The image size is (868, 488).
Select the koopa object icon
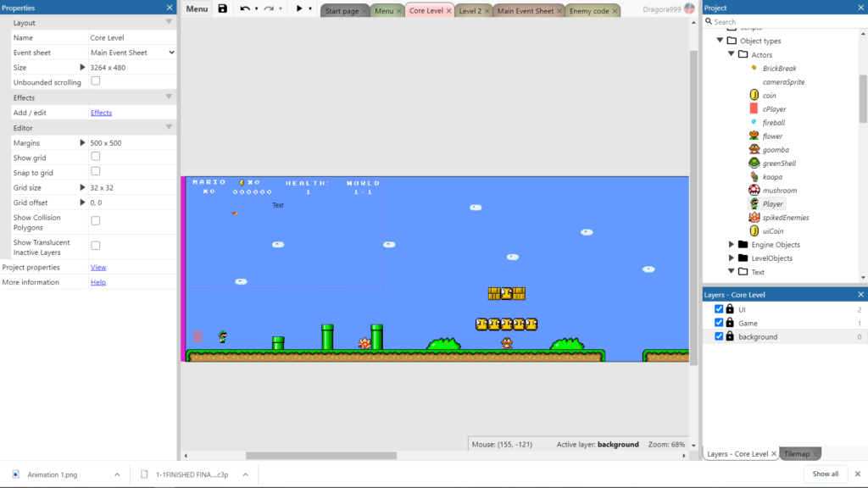click(754, 176)
